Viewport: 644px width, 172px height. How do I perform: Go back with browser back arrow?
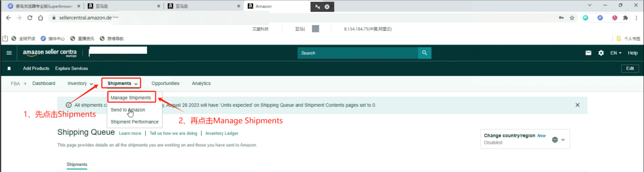tap(9, 18)
